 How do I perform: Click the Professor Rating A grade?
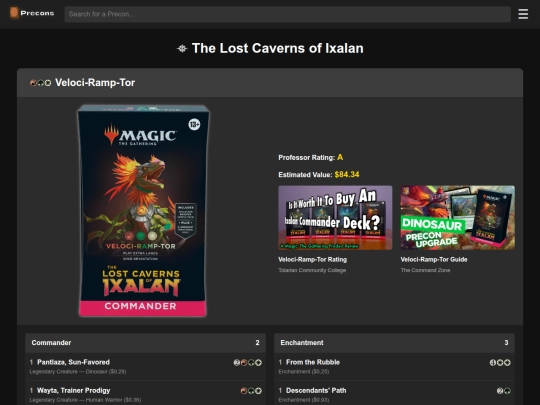[340, 157]
